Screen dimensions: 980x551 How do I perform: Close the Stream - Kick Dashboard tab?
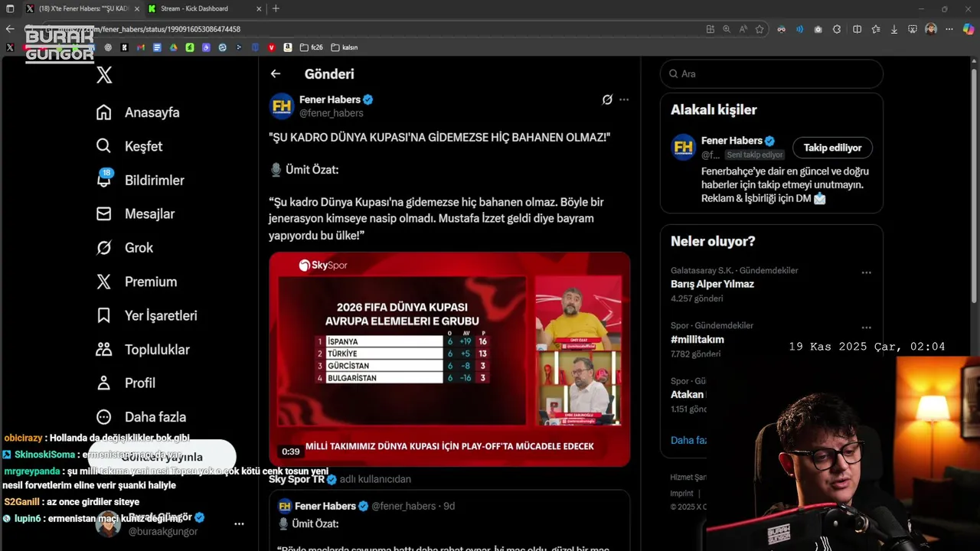click(x=259, y=8)
